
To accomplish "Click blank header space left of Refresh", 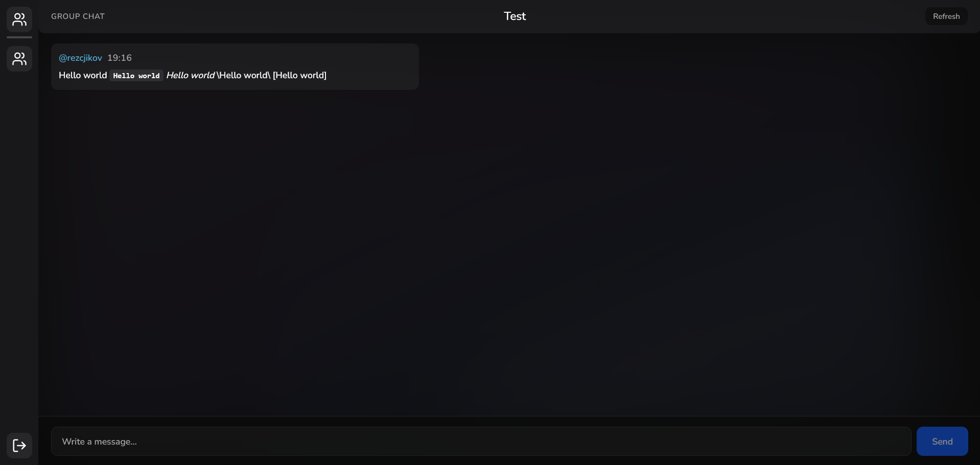I will tap(726, 16).
